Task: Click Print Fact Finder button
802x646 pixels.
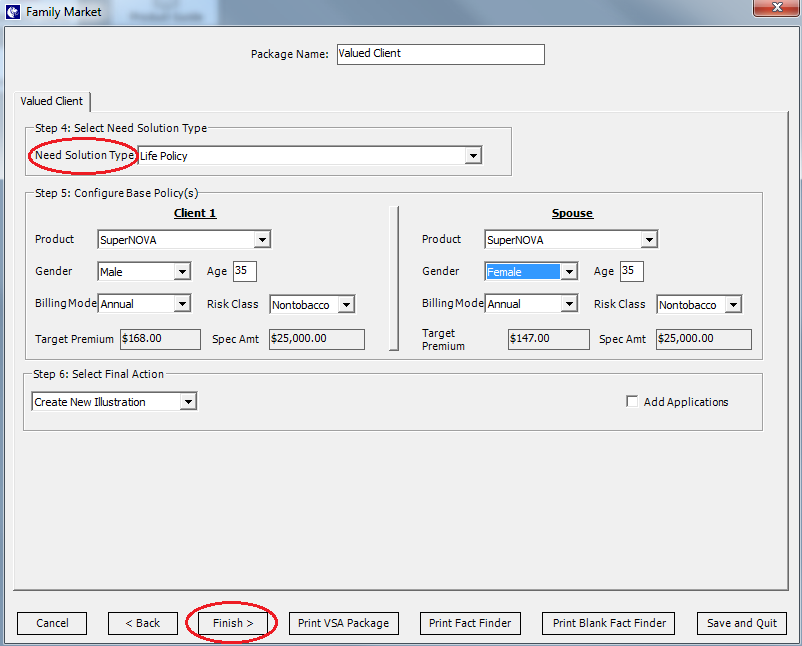Action: pos(470,623)
